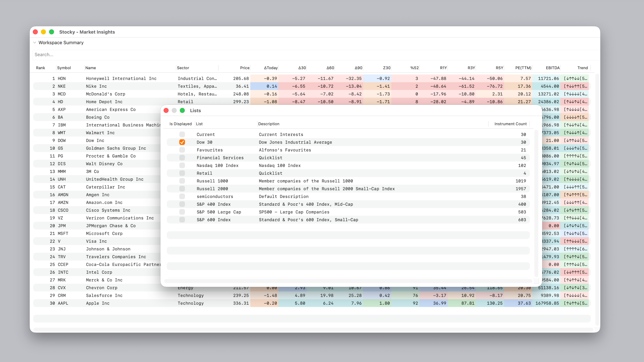Sort by the Price column header
The image size is (644, 362).
tap(245, 68)
